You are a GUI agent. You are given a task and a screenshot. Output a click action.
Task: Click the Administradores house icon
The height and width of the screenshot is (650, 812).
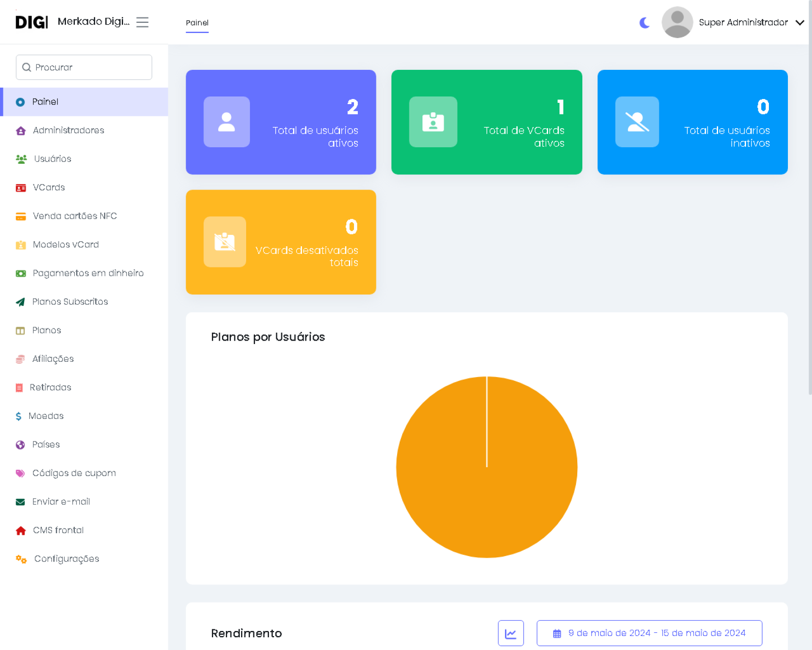21,131
